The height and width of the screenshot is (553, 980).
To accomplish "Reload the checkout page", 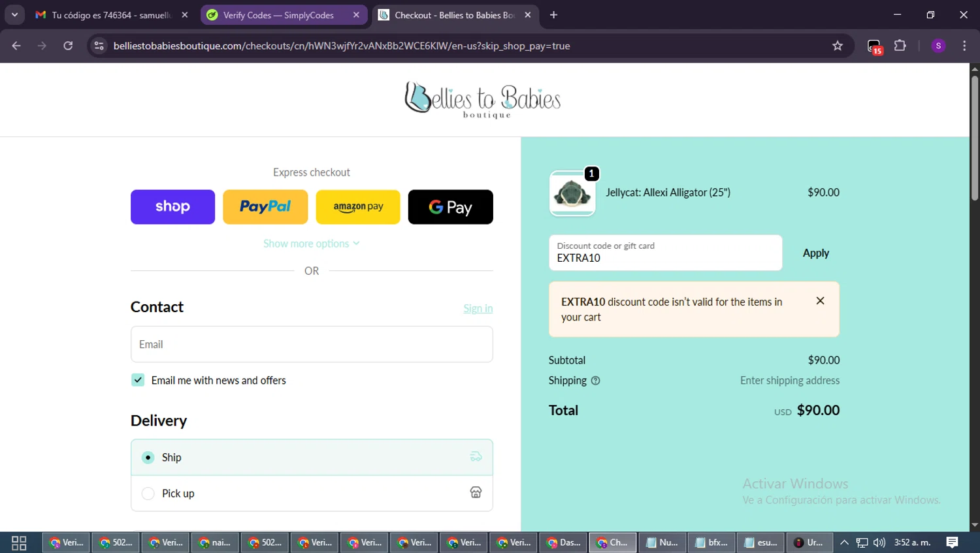I will tap(68, 46).
